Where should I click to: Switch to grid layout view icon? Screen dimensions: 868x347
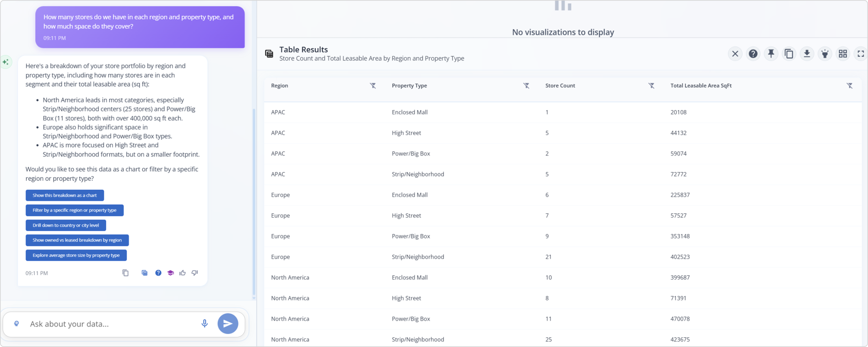coord(843,54)
